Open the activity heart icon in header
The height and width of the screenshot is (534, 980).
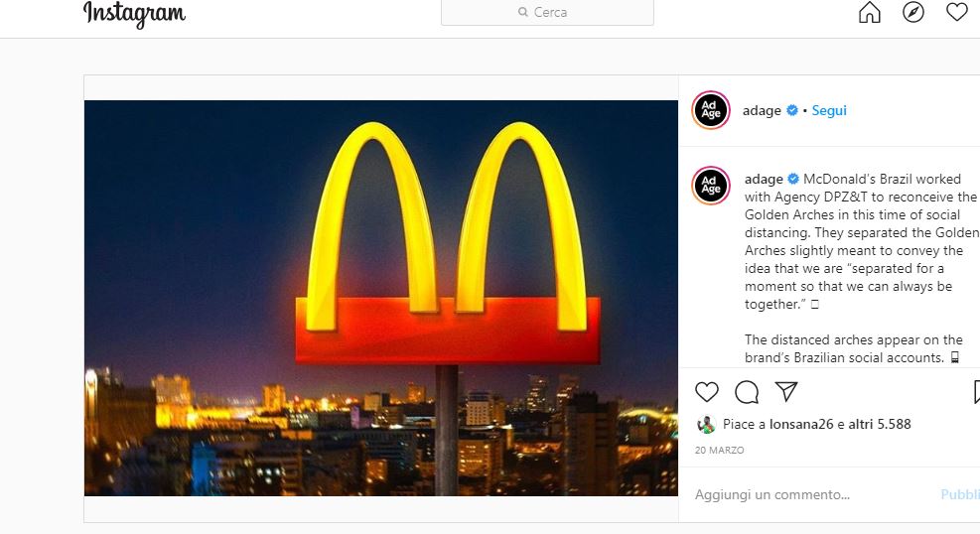click(957, 12)
